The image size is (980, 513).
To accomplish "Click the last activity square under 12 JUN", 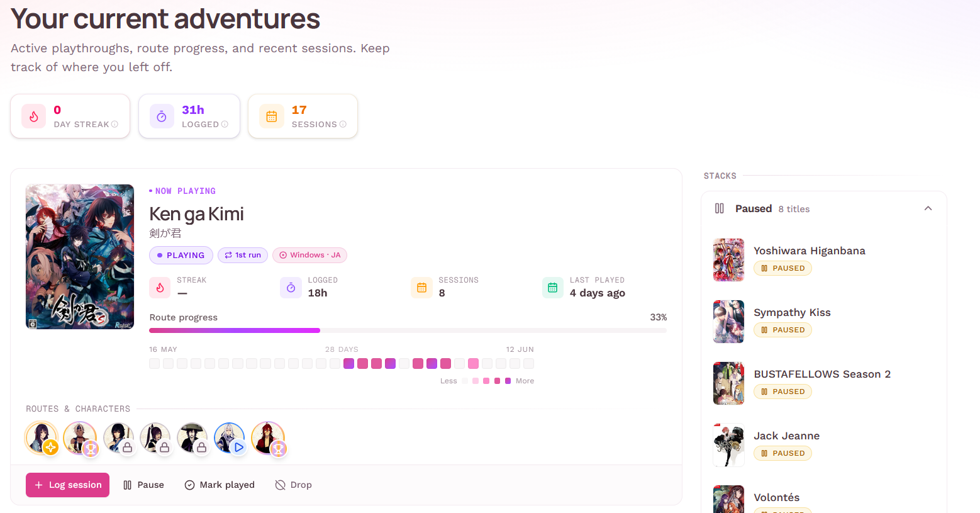I will click(529, 364).
